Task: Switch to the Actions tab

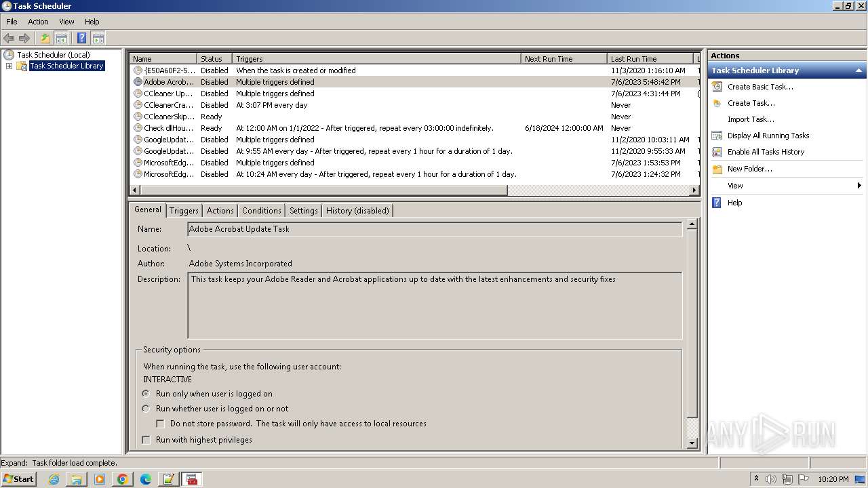Action: point(220,211)
